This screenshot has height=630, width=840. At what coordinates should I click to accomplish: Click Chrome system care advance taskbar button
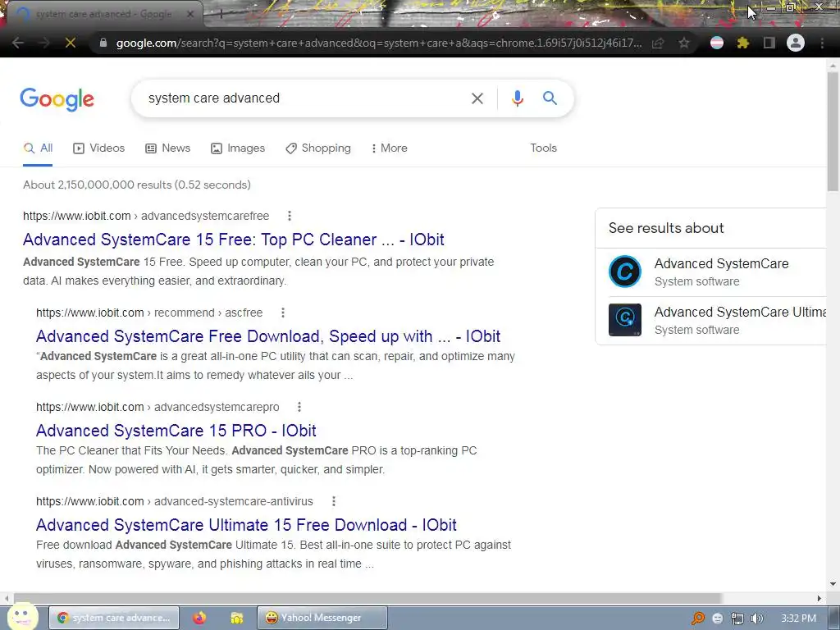(x=113, y=618)
